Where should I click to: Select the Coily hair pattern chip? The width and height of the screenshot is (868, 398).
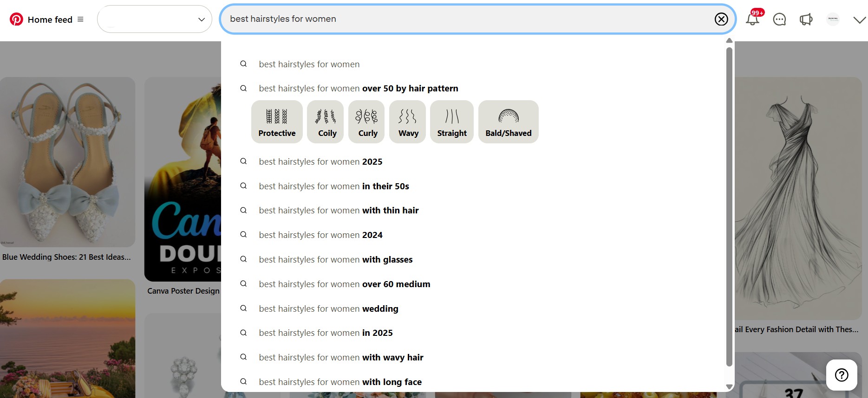(x=326, y=122)
